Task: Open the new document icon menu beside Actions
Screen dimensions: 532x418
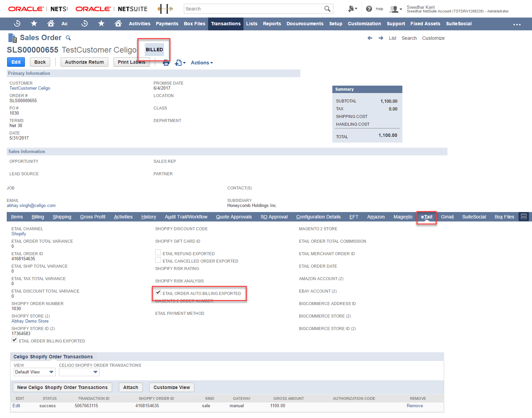Action: click(180, 63)
